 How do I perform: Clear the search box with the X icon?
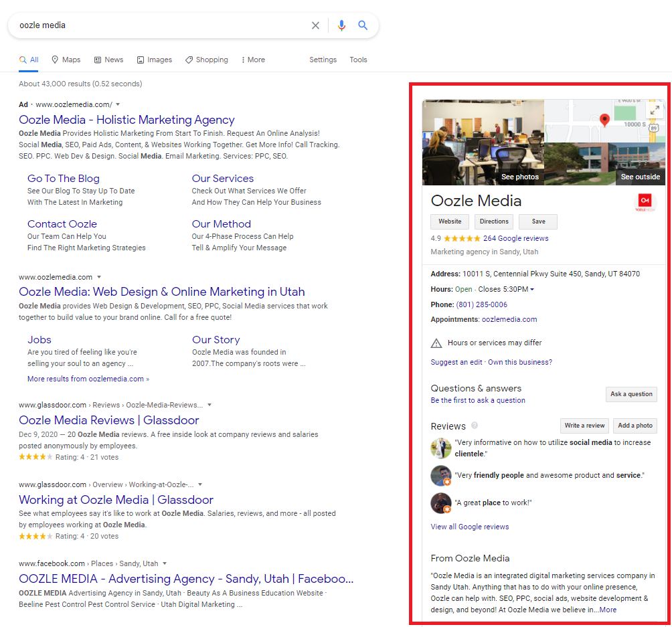point(315,25)
